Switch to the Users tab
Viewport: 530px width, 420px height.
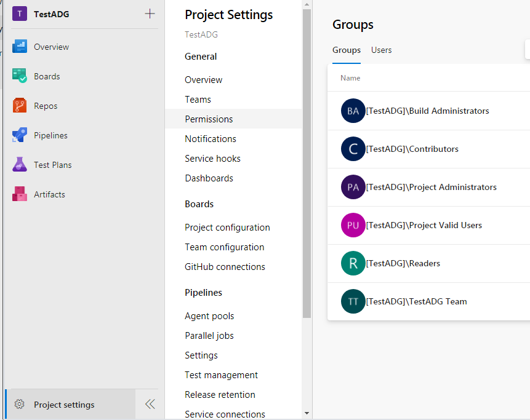pyautogui.click(x=381, y=50)
